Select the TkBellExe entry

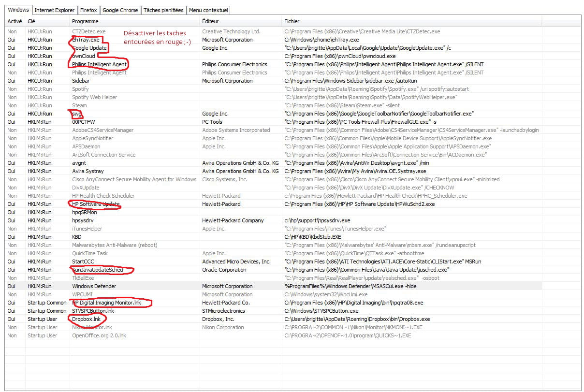click(83, 278)
